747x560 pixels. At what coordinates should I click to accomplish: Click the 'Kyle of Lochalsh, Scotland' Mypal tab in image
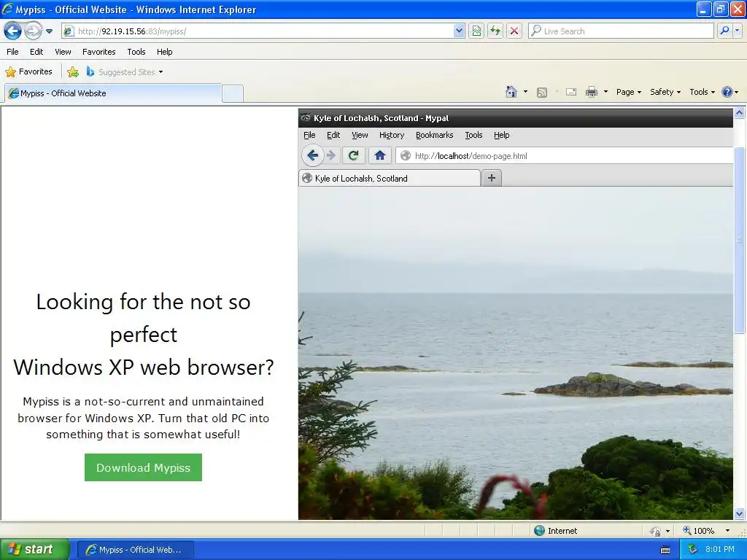pos(390,178)
